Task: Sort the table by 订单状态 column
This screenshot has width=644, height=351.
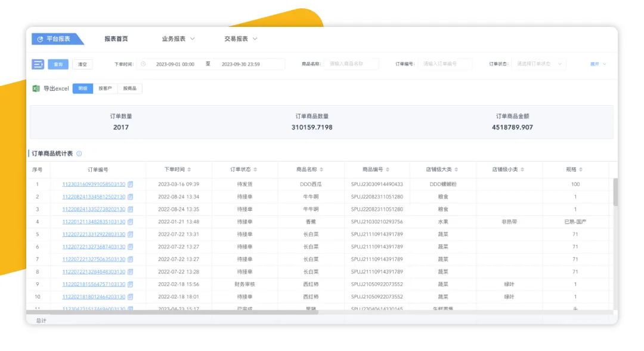Action: point(255,170)
